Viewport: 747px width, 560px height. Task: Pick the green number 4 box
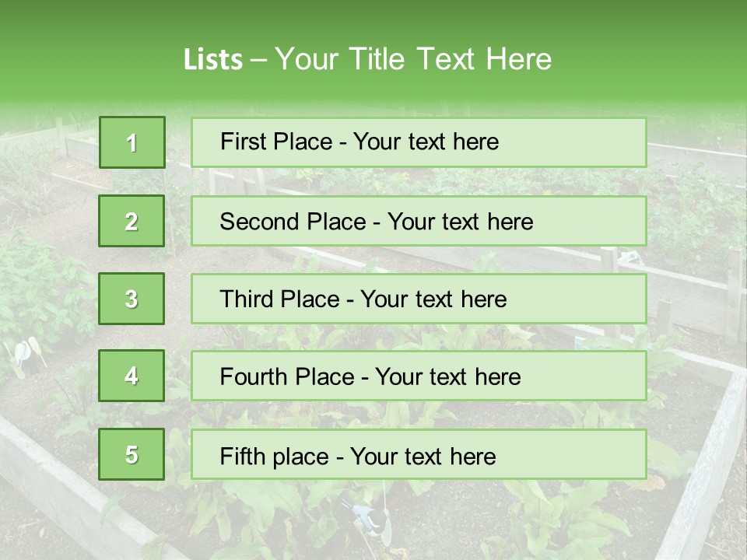[x=132, y=376]
